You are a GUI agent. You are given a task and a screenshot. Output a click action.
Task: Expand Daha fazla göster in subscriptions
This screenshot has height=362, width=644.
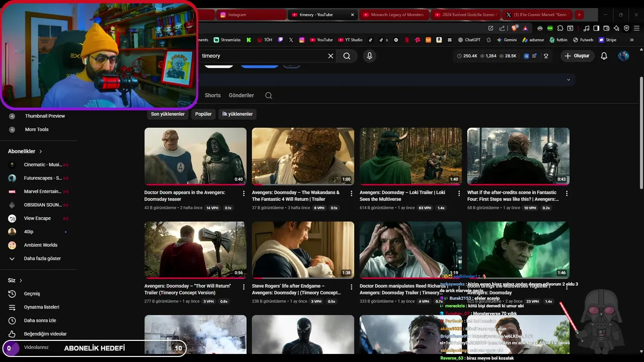(x=35, y=258)
